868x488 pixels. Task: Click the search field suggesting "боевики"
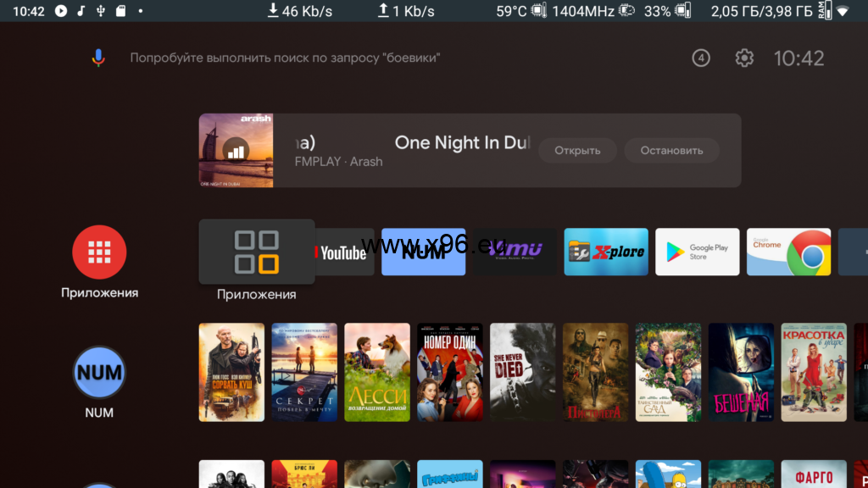point(285,58)
